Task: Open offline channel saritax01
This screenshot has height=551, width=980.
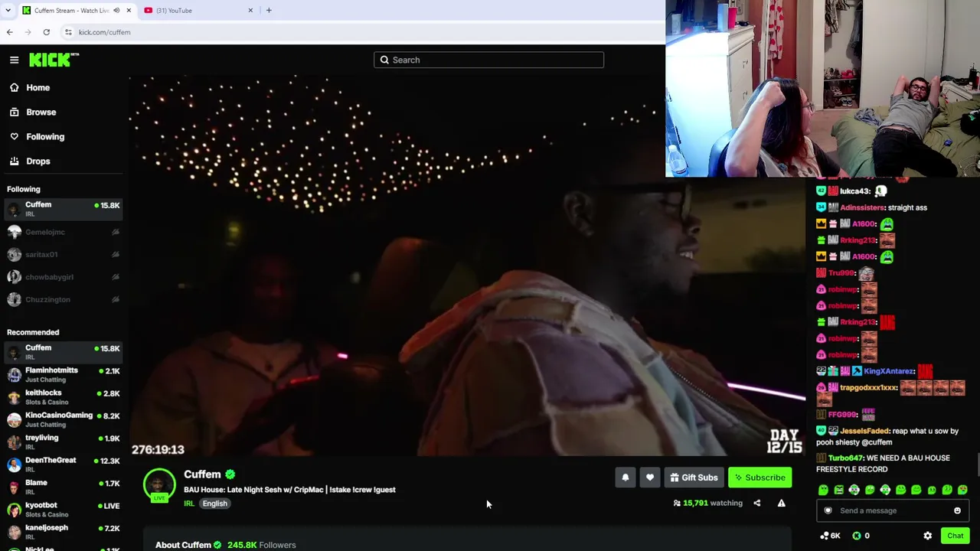Action: click(x=63, y=254)
